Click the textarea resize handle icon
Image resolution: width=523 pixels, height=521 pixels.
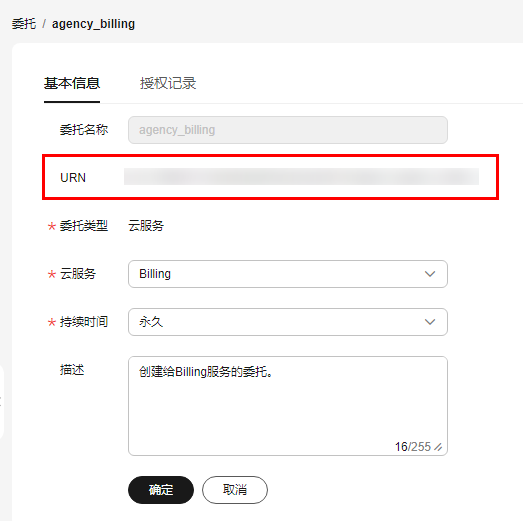click(438, 447)
